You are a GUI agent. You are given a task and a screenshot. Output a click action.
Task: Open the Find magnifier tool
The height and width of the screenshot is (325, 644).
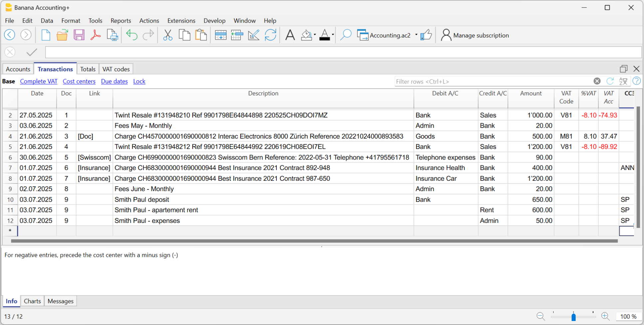[x=346, y=35]
